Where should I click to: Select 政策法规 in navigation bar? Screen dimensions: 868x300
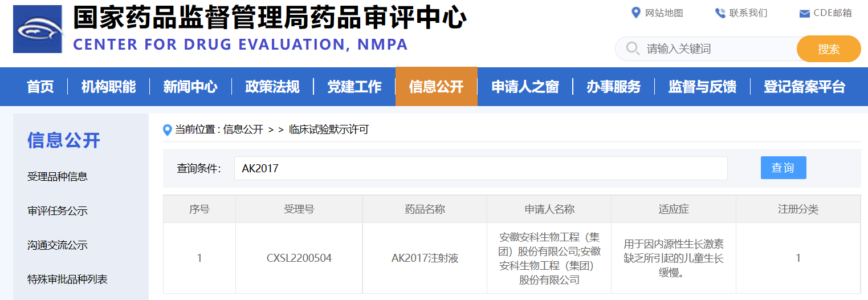tap(272, 87)
